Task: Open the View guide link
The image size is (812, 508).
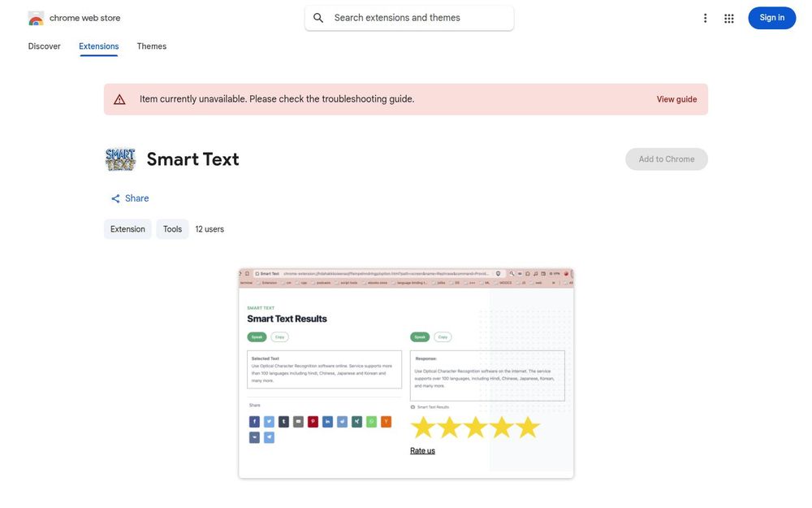Action: point(676,99)
